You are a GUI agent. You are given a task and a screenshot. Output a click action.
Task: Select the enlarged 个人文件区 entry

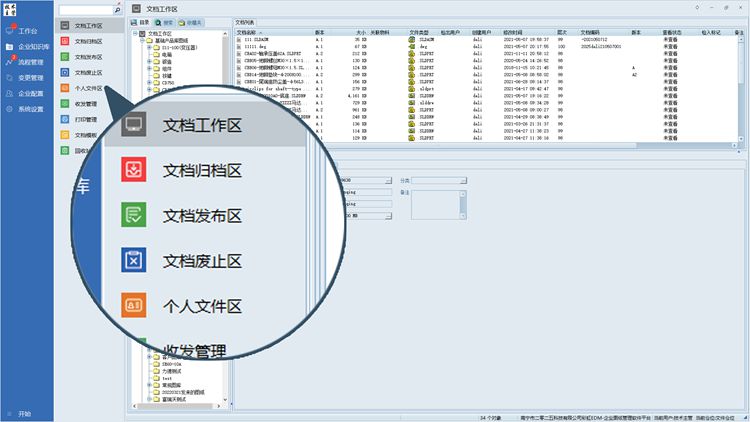[202, 304]
